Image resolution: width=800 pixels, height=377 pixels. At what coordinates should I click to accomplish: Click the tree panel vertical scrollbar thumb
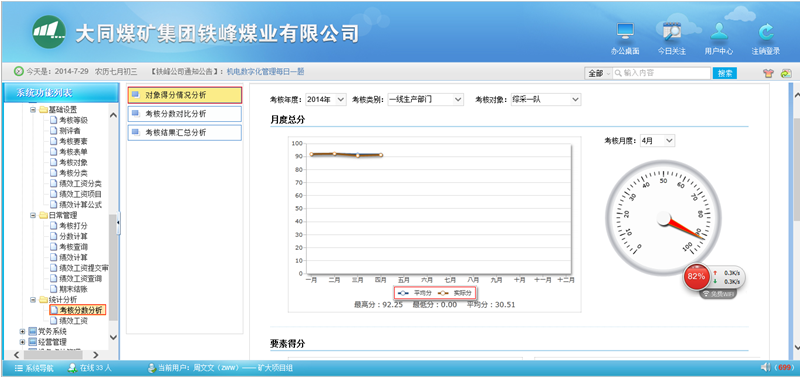[113, 266]
